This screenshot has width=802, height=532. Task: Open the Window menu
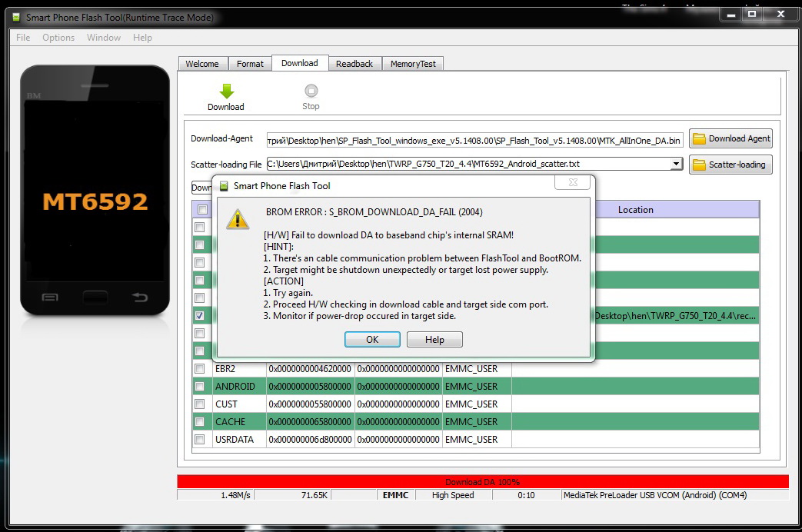tap(104, 38)
